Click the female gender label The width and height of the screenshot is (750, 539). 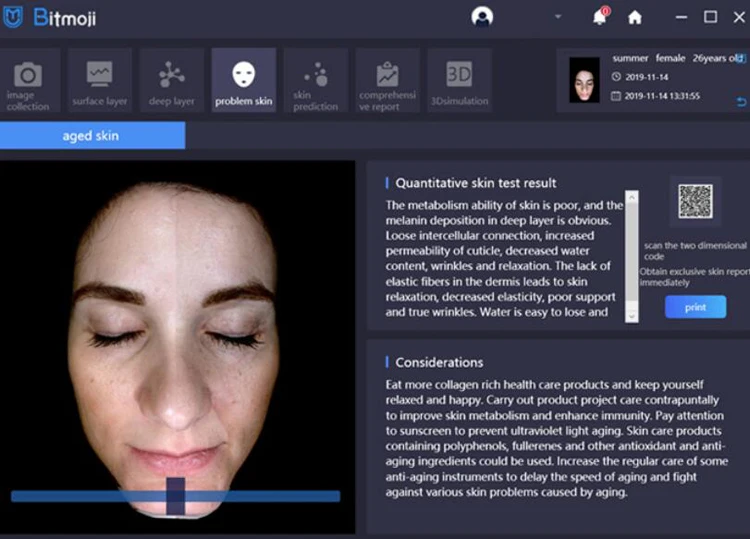(x=671, y=58)
